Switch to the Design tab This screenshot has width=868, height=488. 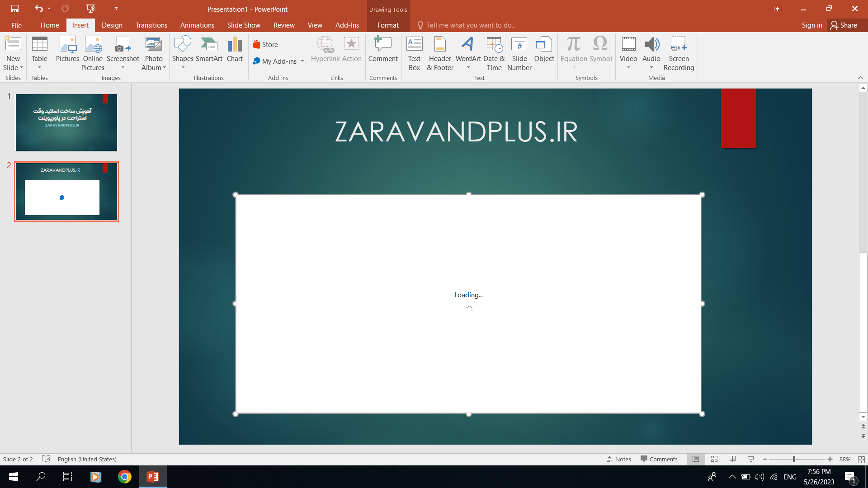click(x=112, y=25)
